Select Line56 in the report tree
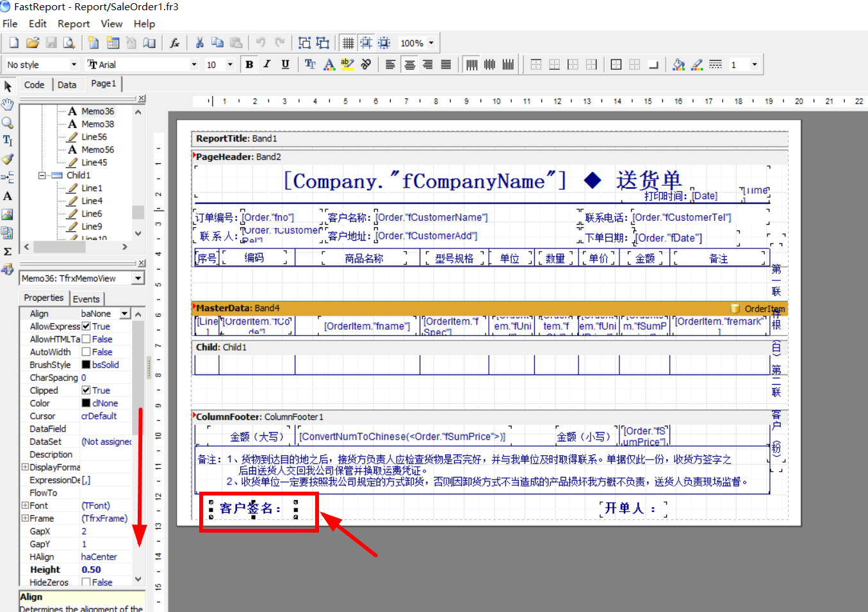 point(94,137)
